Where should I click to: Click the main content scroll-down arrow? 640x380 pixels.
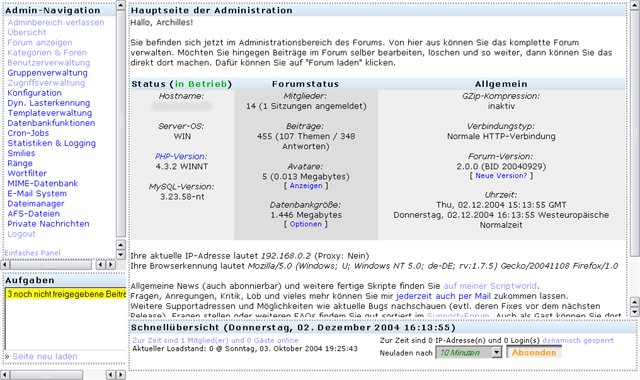tap(634, 312)
